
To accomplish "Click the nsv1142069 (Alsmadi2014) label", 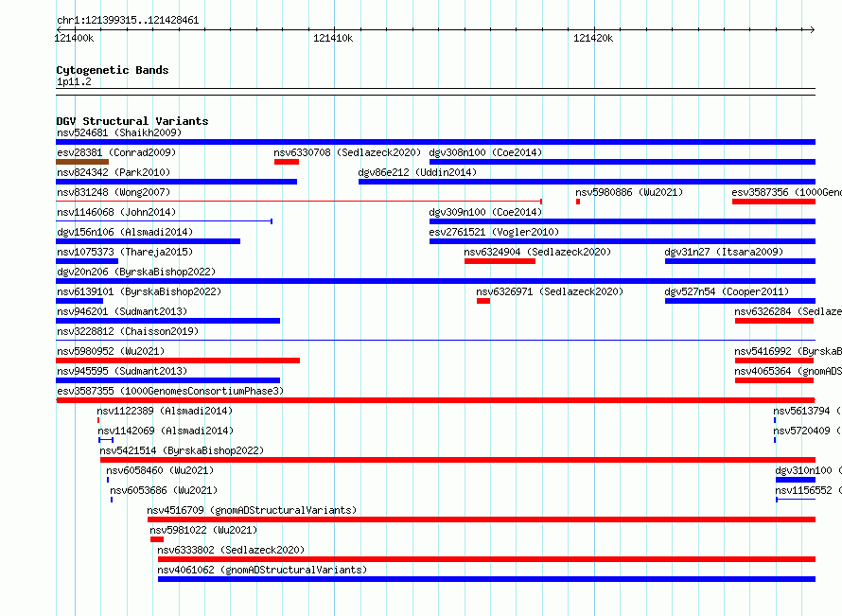I will [166, 431].
